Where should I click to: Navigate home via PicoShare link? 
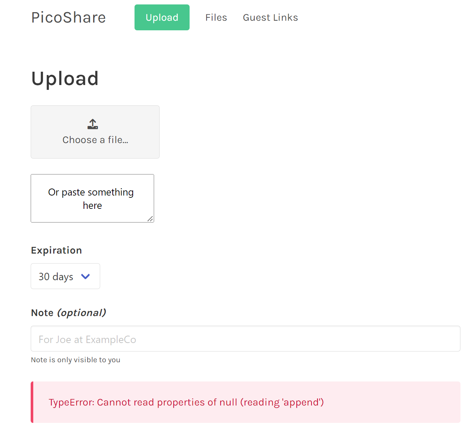pos(68,17)
